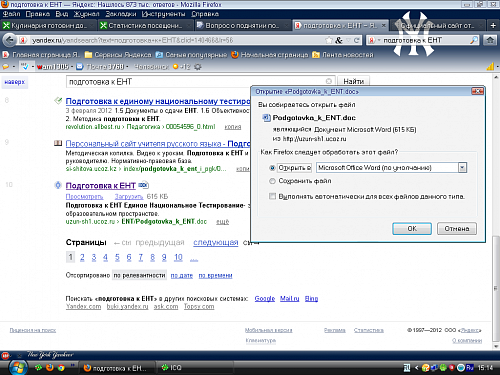The image size is (500, 375).
Task: Open the ICQ taskbar item
Action: [172, 368]
